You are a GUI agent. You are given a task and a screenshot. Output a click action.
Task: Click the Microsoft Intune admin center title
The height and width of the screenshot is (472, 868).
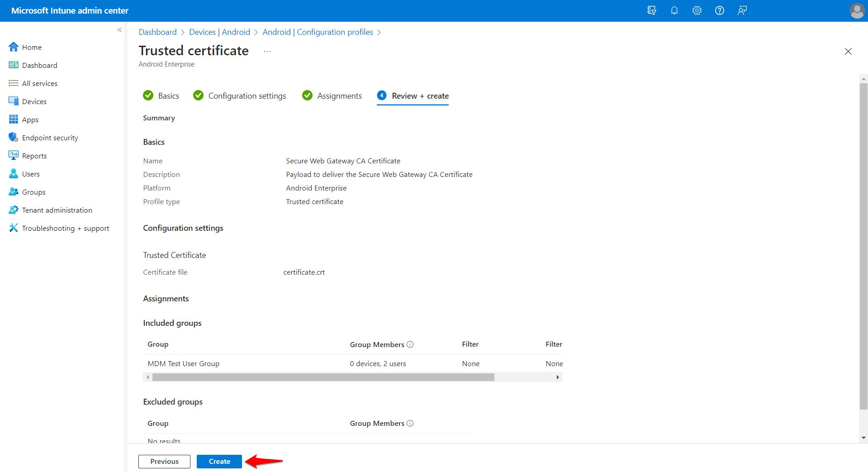(70, 10)
